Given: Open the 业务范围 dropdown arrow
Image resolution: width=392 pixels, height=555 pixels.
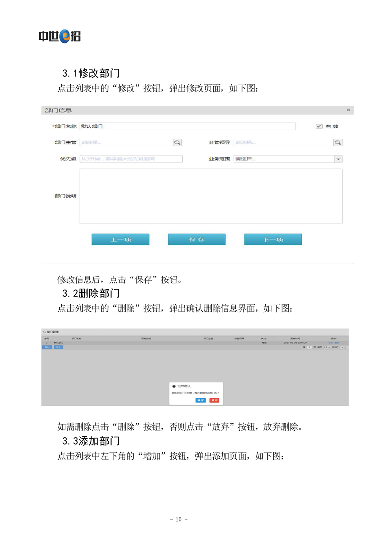Looking at the screenshot, I should click(338, 159).
